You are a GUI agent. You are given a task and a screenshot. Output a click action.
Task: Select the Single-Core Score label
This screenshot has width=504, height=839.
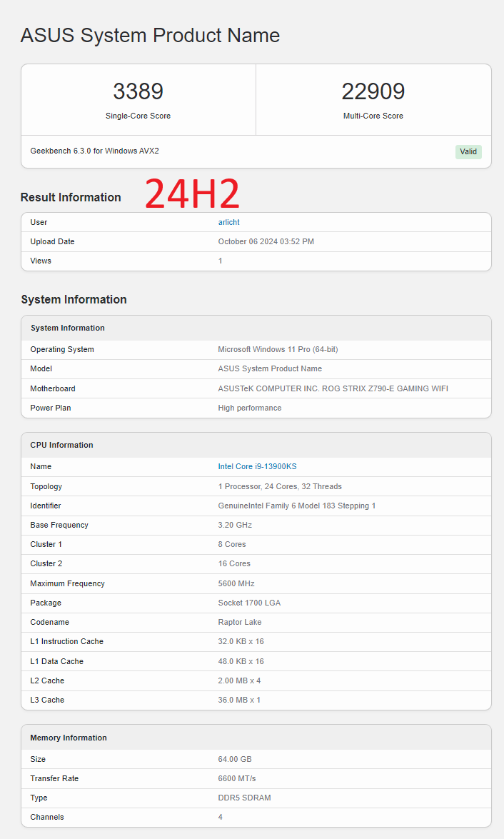pos(138,116)
